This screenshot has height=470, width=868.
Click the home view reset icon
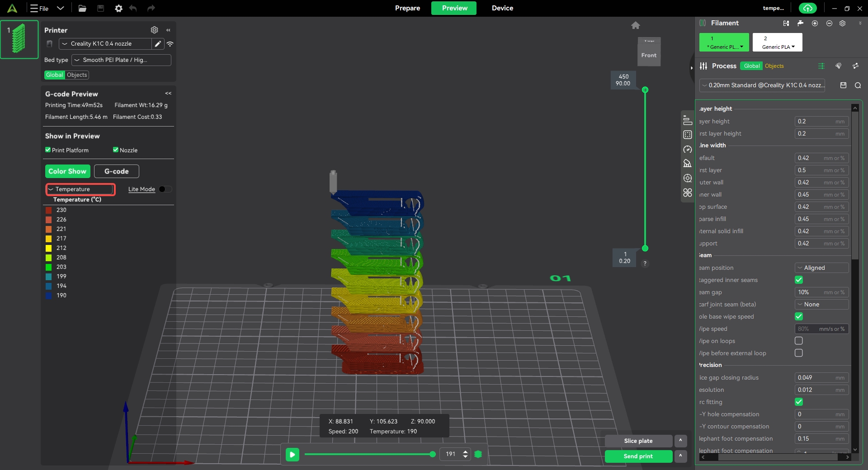[x=635, y=25]
